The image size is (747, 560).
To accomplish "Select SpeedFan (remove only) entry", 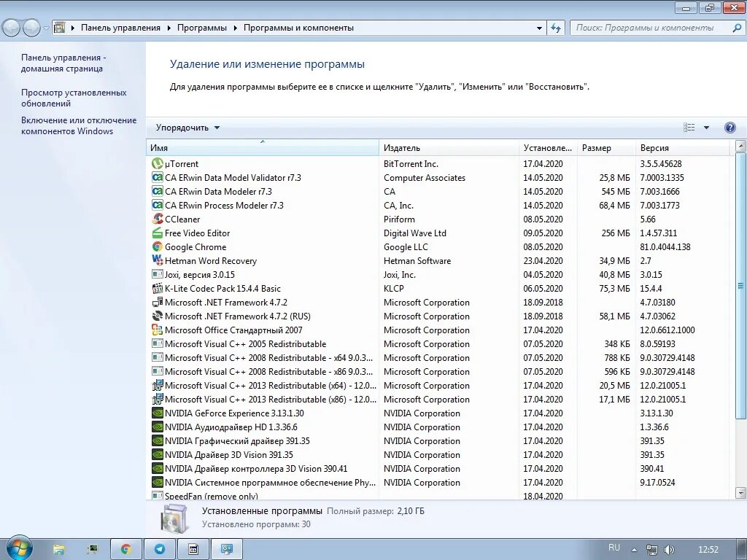I will (438, 495).
